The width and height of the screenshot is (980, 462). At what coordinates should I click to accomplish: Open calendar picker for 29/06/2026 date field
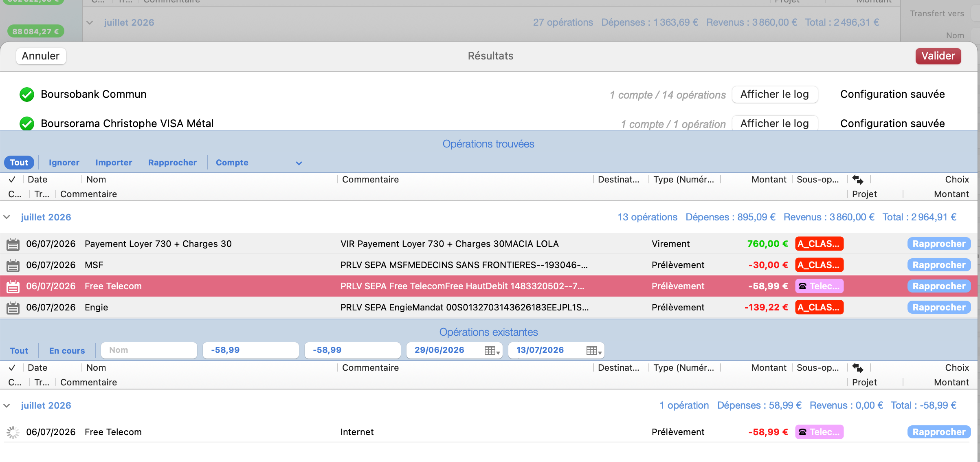tap(492, 350)
